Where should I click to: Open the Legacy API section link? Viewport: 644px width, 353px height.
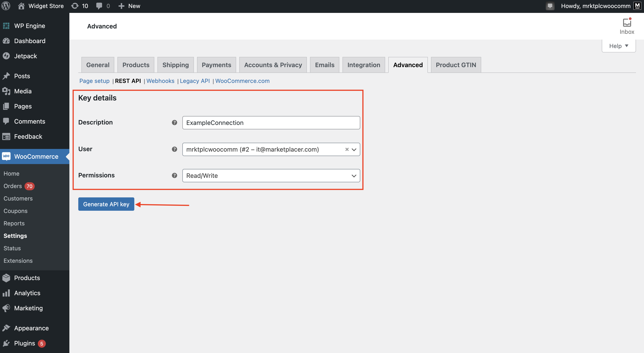click(195, 81)
